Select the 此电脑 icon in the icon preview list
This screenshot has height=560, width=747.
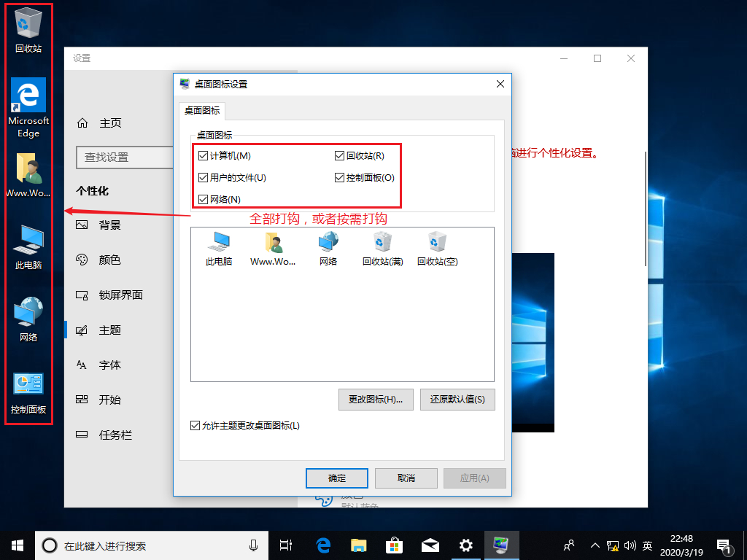218,248
